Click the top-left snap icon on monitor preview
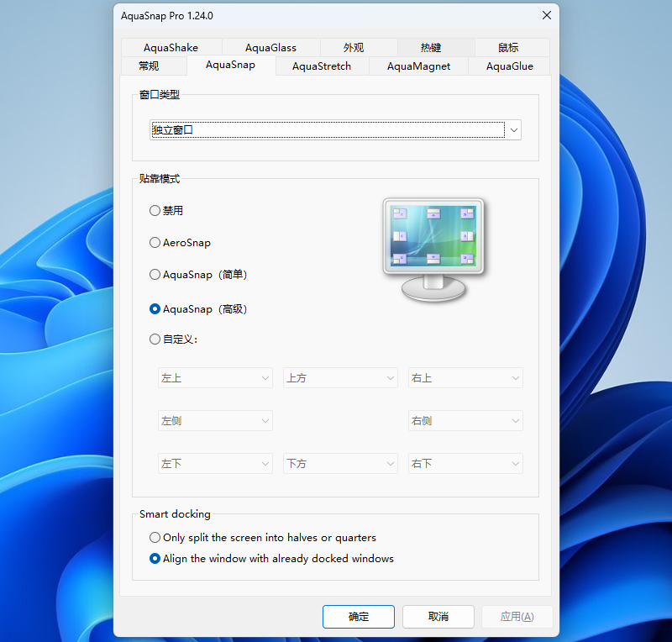This screenshot has height=642, width=672. click(400, 213)
